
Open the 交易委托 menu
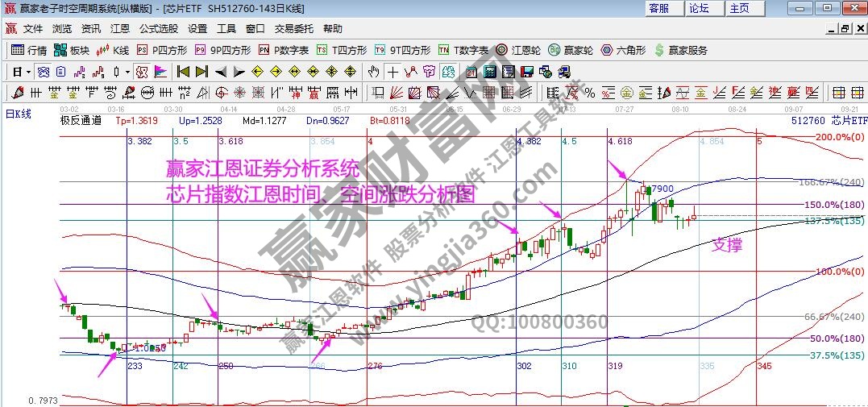click(x=293, y=28)
